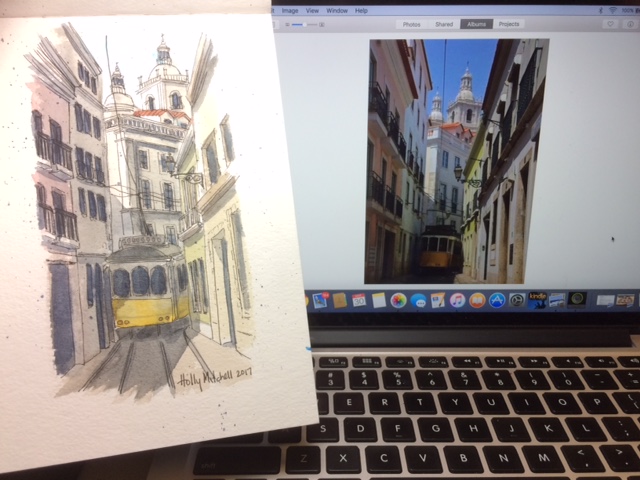Screen dimensions: 640x480
Task: Open iBooks in the dock
Action: click(x=477, y=300)
